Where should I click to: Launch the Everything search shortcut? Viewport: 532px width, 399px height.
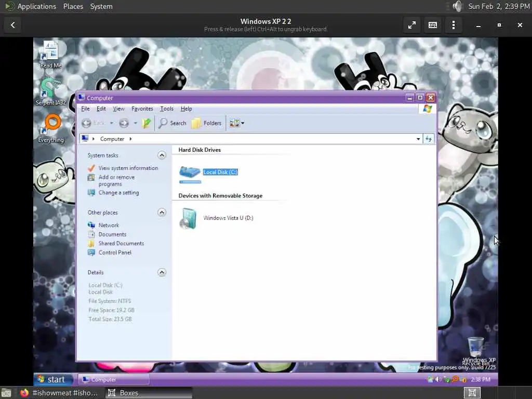point(51,128)
